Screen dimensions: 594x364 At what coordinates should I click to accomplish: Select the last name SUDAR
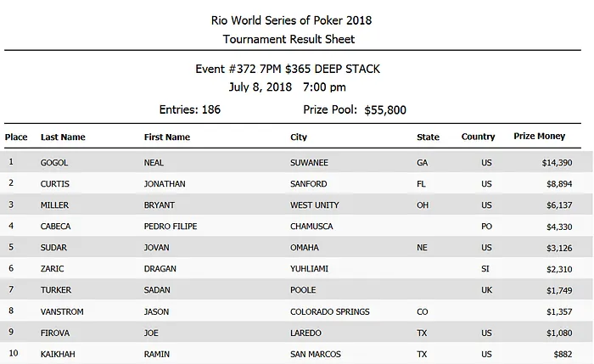coord(54,248)
